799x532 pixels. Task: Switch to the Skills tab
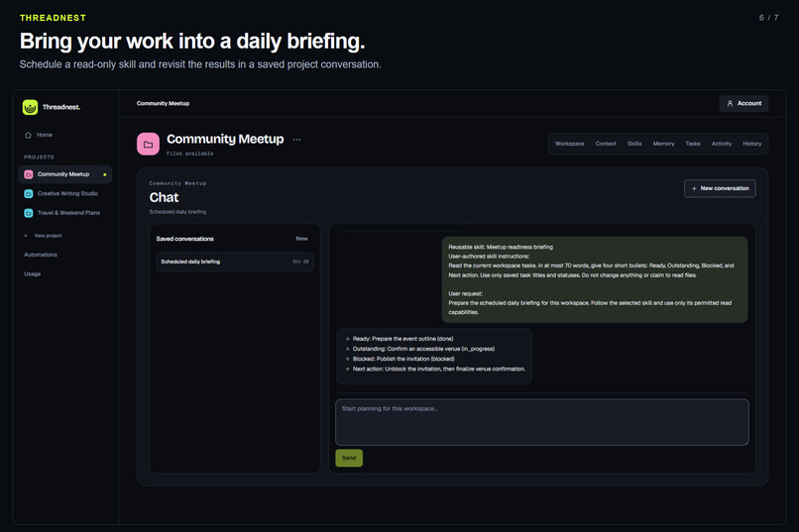pos(634,144)
